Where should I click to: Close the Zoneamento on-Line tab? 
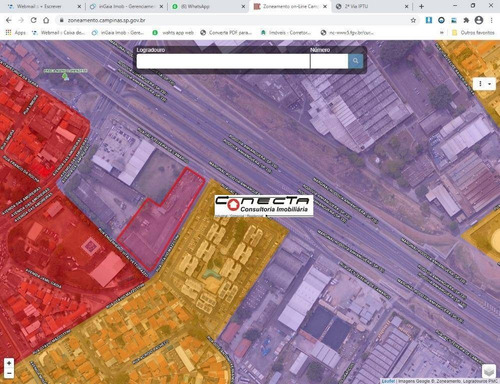click(325, 6)
